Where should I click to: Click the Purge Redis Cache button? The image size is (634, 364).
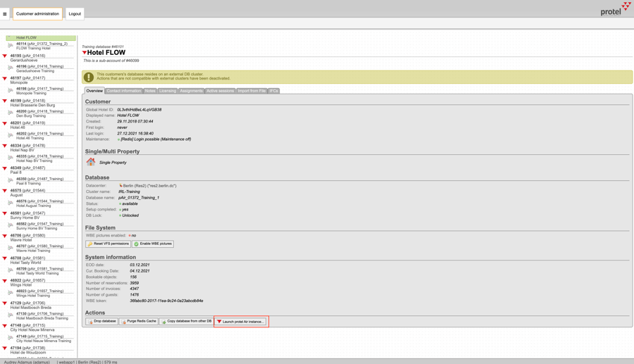pos(138,322)
